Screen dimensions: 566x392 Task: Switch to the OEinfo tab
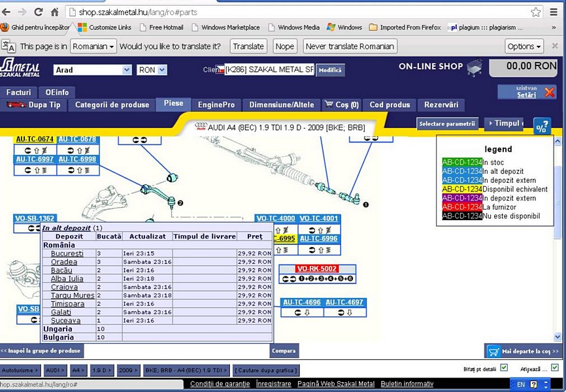click(x=57, y=92)
